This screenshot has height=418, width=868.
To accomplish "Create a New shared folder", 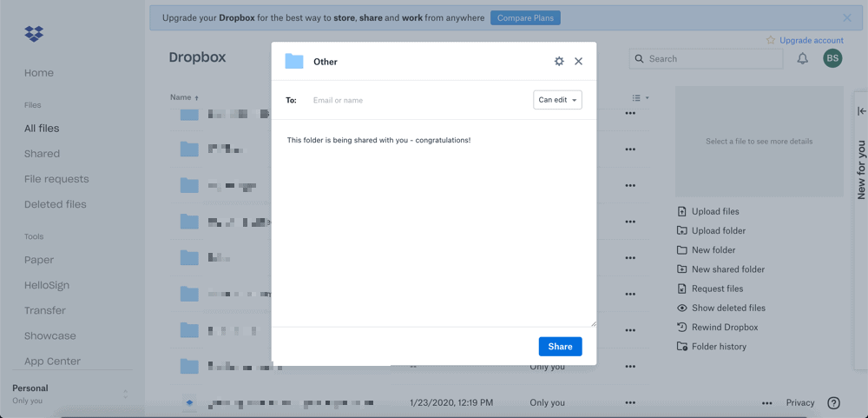I will 728,269.
